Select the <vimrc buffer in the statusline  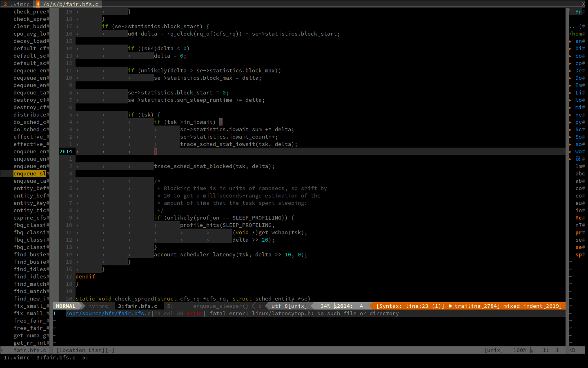[x=98, y=306]
